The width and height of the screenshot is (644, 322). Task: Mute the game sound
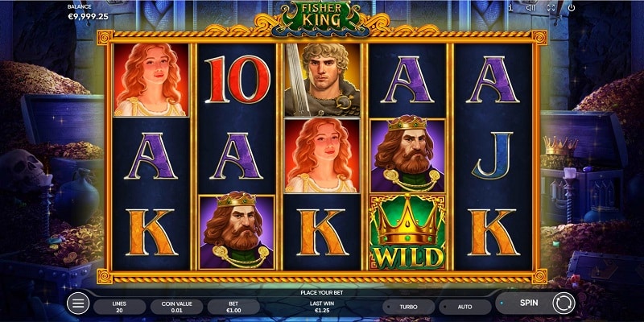(530, 7)
